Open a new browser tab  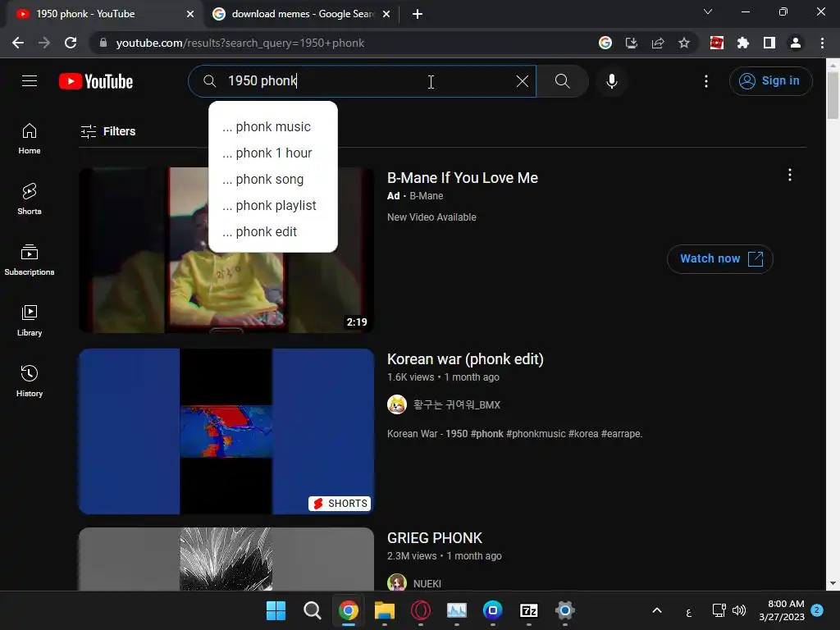pos(418,14)
